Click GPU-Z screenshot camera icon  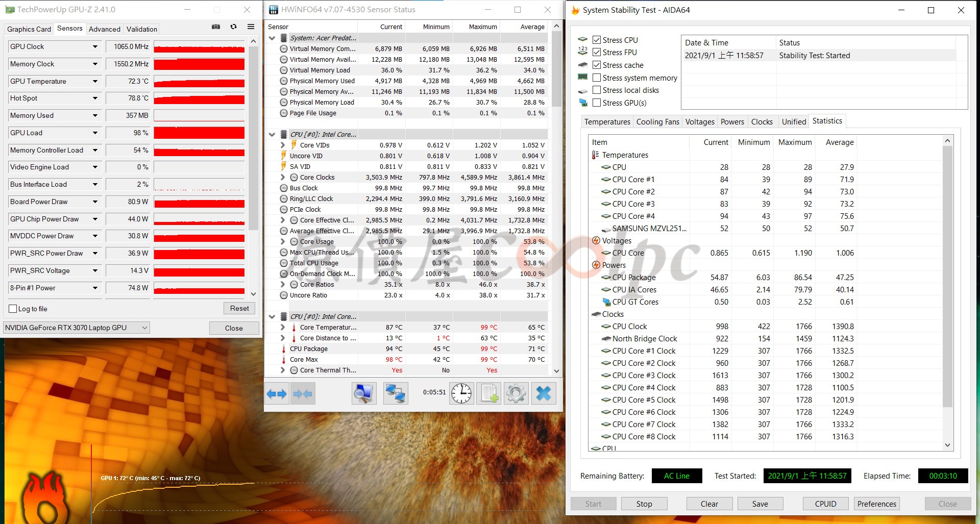point(216,27)
